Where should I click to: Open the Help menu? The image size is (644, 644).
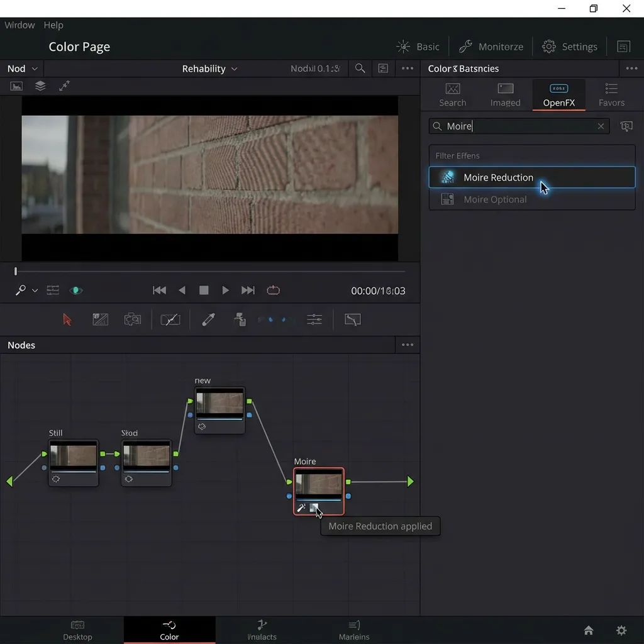(53, 25)
